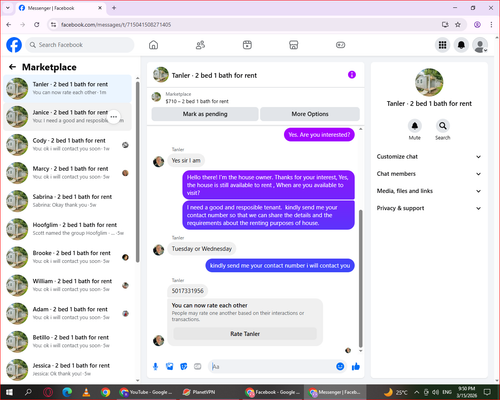Open Marcy conversation in the list
The width and height of the screenshot is (500, 400).
(68, 173)
